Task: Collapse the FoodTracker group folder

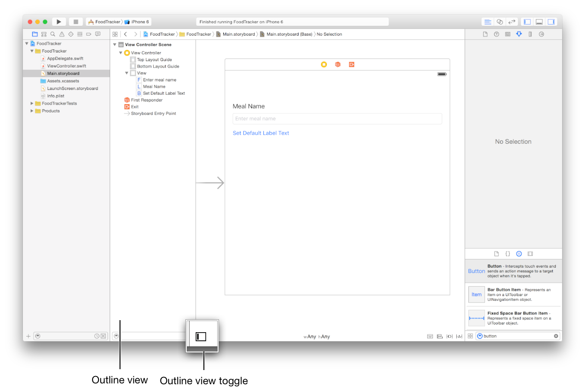Action: point(32,51)
